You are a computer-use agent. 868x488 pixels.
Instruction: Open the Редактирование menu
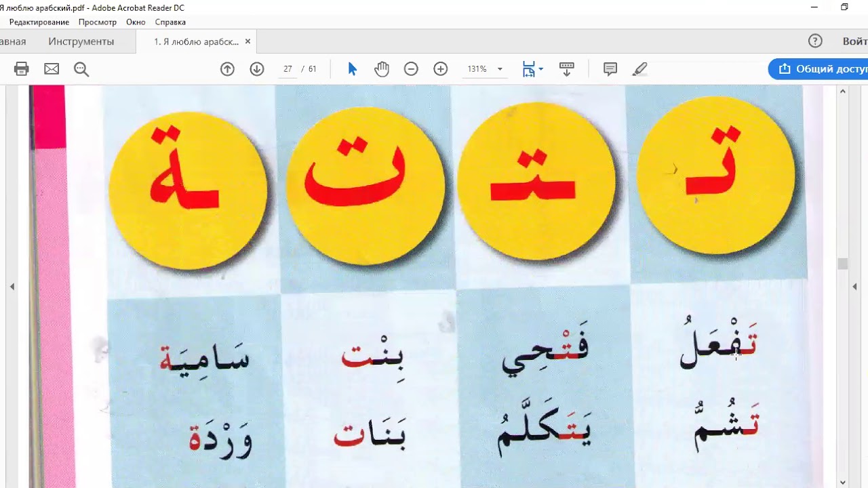tap(39, 22)
